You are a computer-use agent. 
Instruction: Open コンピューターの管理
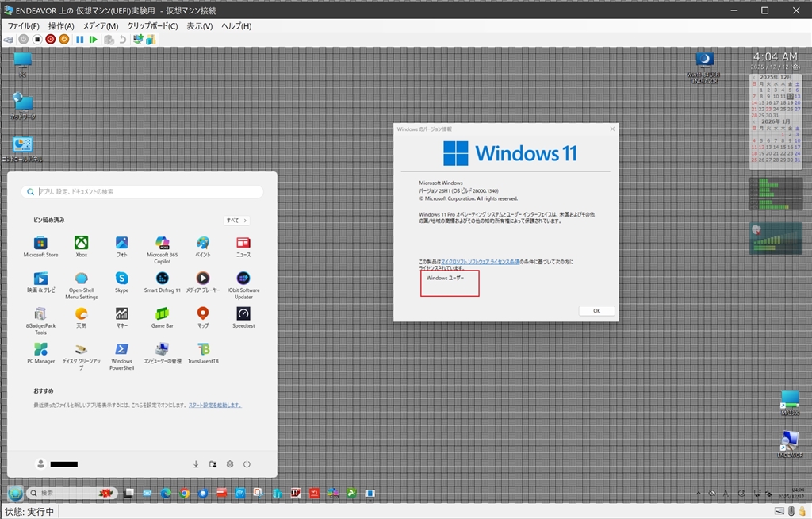point(162,354)
